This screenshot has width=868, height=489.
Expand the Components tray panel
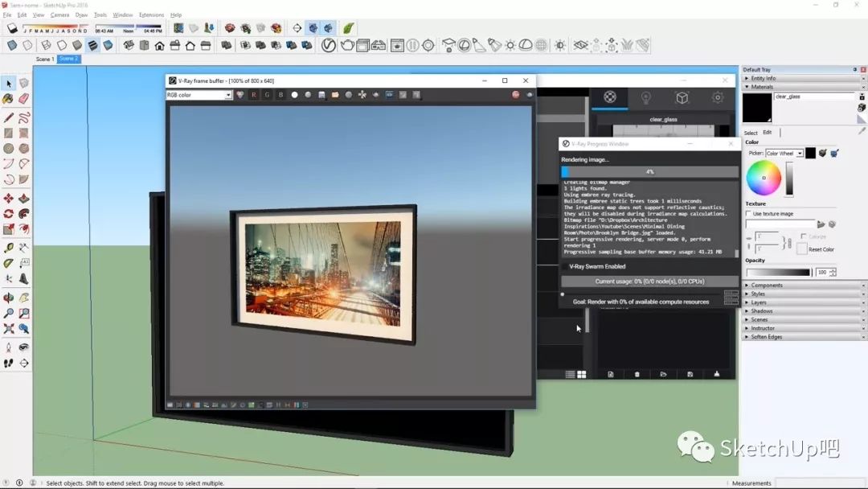(767, 286)
